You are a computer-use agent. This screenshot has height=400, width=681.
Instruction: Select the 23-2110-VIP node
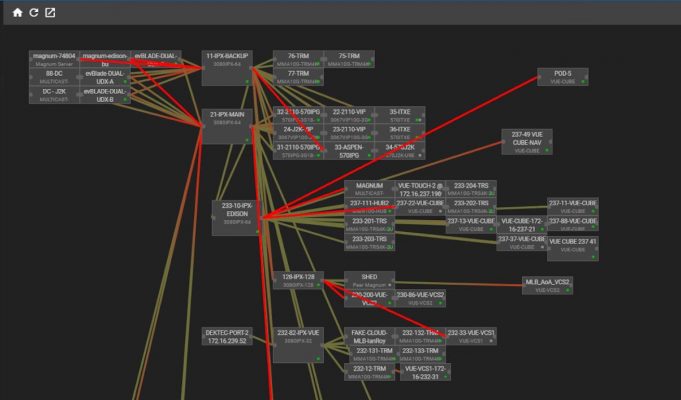click(x=349, y=133)
